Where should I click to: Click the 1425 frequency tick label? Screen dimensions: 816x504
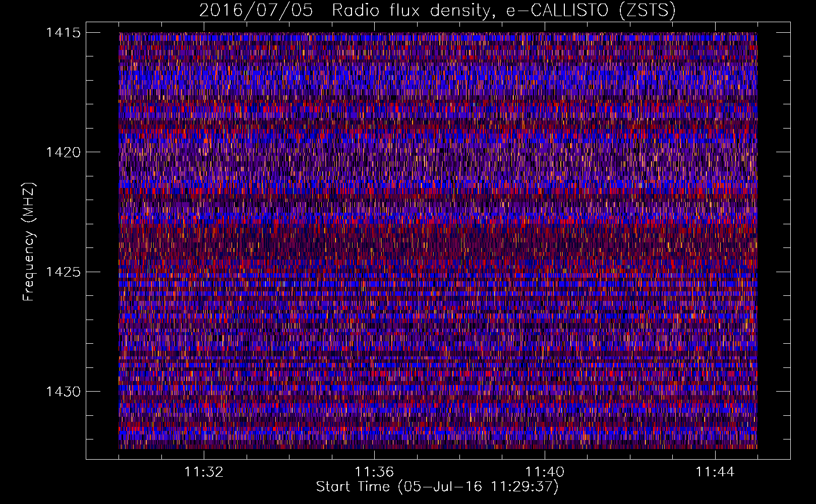tap(63, 272)
